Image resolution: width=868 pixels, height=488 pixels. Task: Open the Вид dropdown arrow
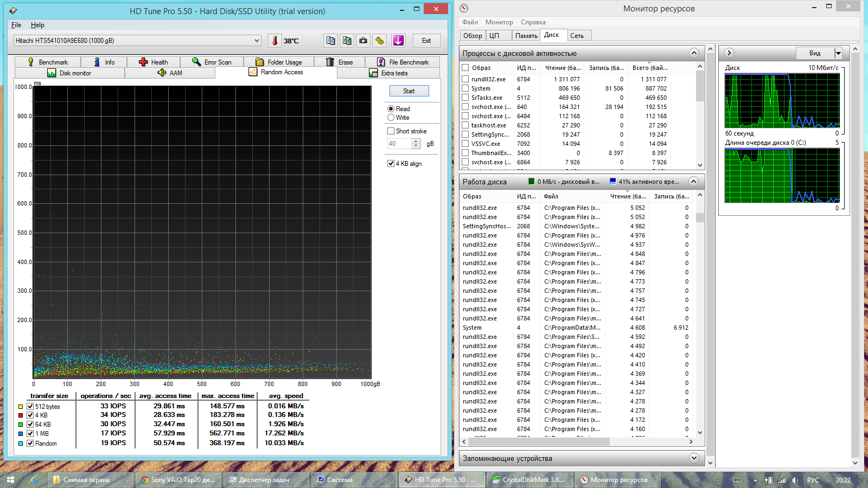point(838,53)
